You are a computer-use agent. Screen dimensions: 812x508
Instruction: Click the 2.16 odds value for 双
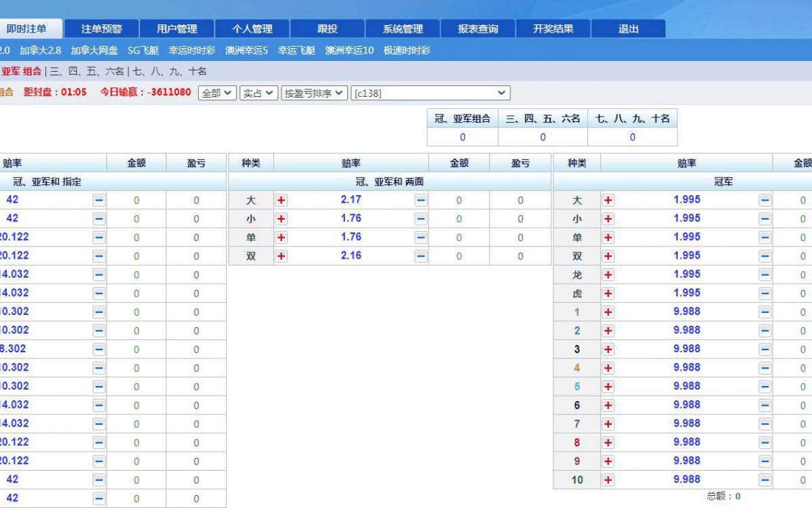tap(351, 255)
